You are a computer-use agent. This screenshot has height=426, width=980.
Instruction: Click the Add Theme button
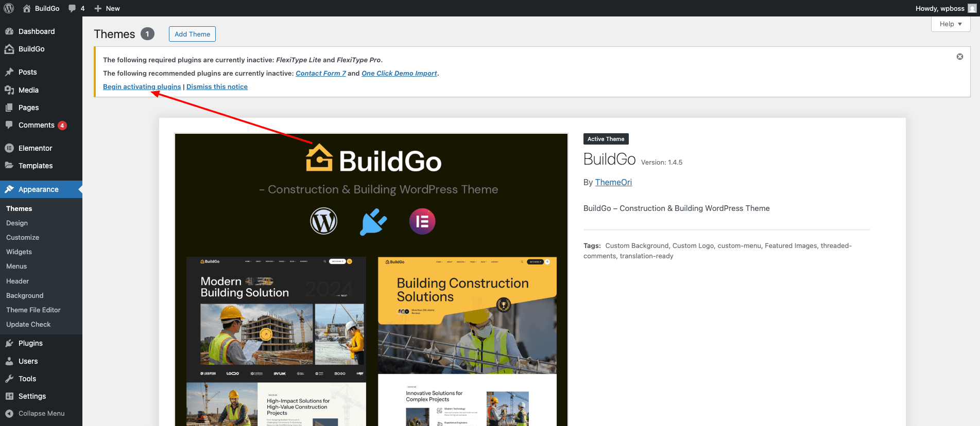[x=192, y=34]
